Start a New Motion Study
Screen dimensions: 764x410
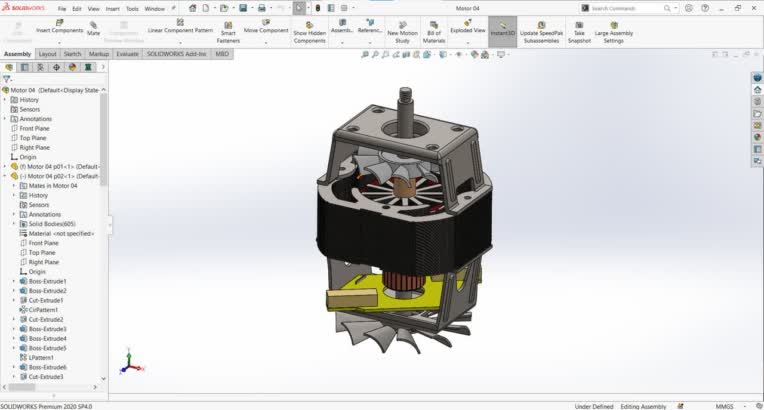(402, 33)
